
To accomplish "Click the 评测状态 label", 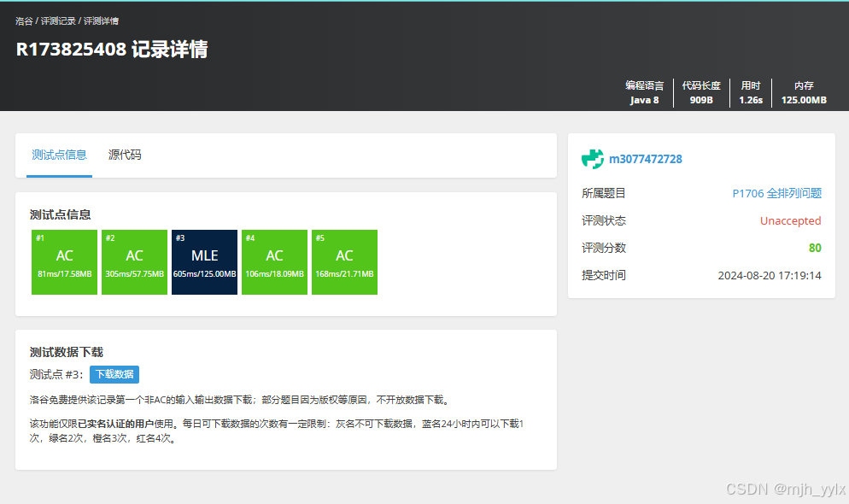I will click(604, 221).
